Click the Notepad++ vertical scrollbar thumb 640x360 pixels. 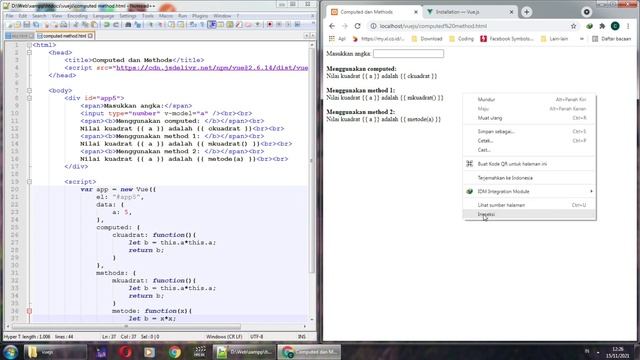click(x=312, y=161)
